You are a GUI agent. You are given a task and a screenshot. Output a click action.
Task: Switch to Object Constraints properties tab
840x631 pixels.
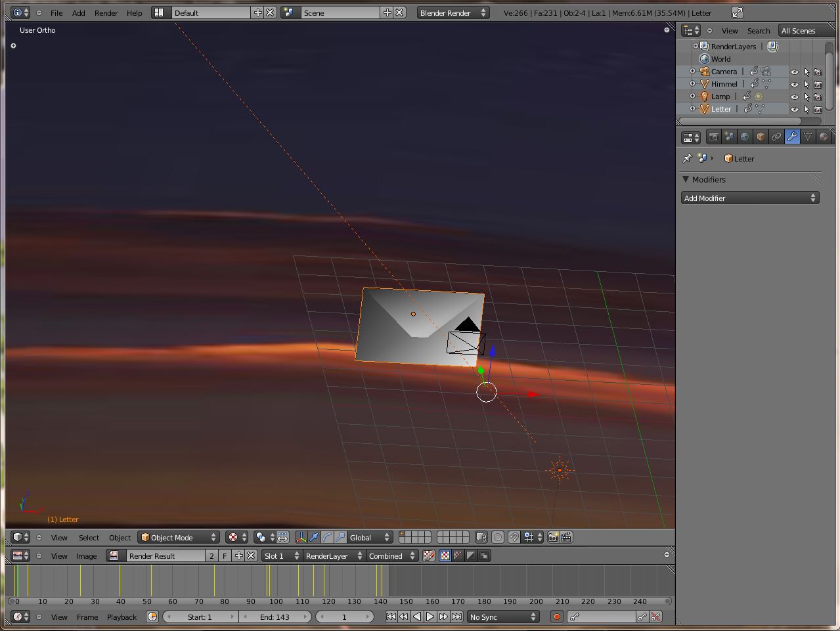(776, 137)
